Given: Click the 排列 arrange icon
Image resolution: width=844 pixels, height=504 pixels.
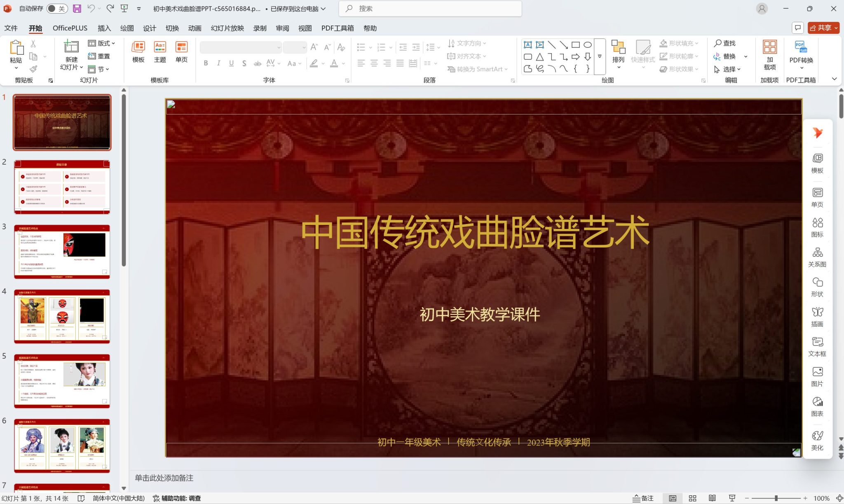Looking at the screenshot, I should (x=618, y=47).
